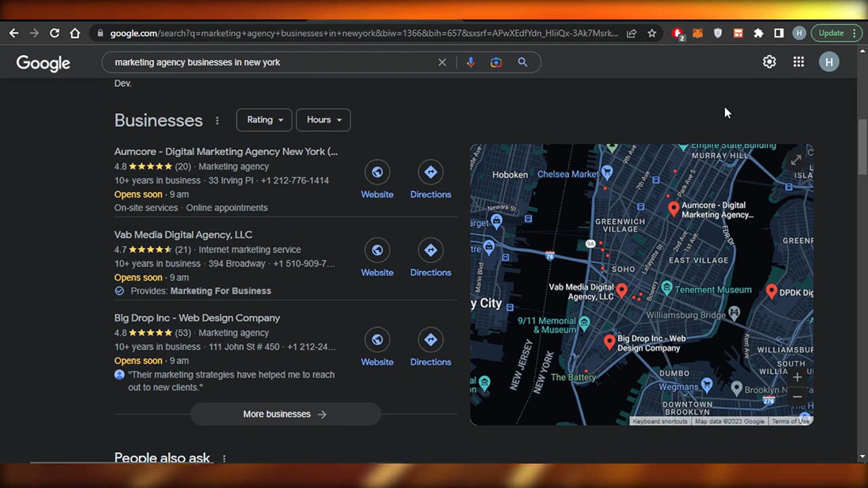Open the Website button for Vab Media
868x488 pixels.
pyautogui.click(x=377, y=258)
